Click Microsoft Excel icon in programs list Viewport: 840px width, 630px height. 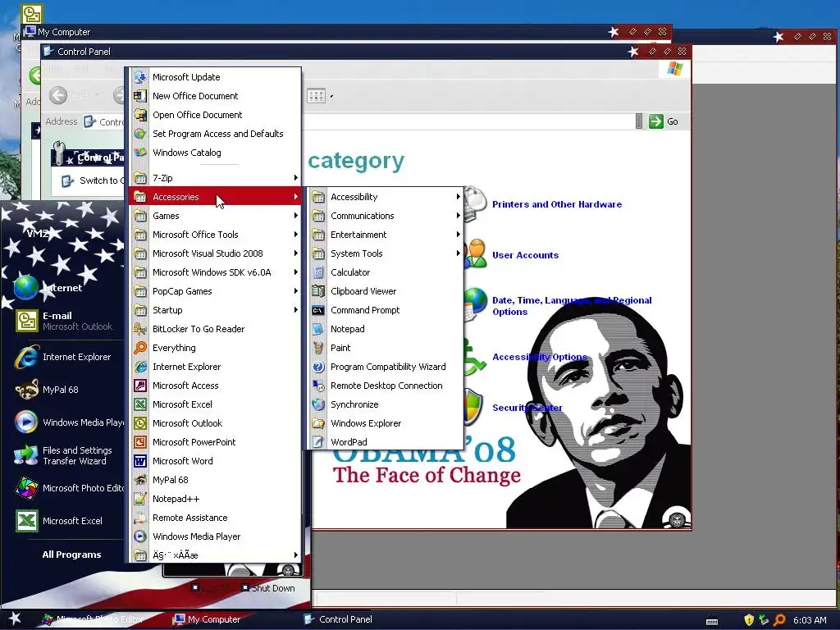point(140,404)
